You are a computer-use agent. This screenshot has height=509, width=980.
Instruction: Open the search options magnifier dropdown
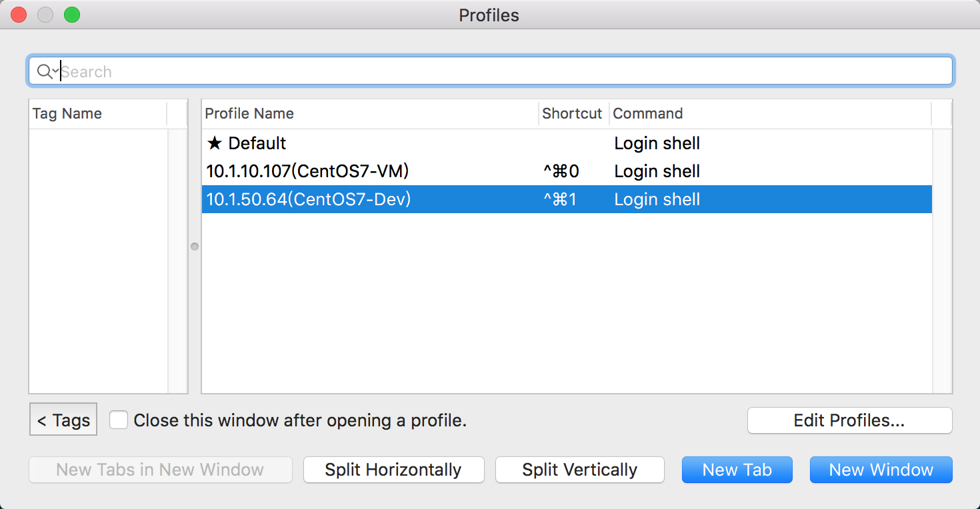click(x=47, y=71)
